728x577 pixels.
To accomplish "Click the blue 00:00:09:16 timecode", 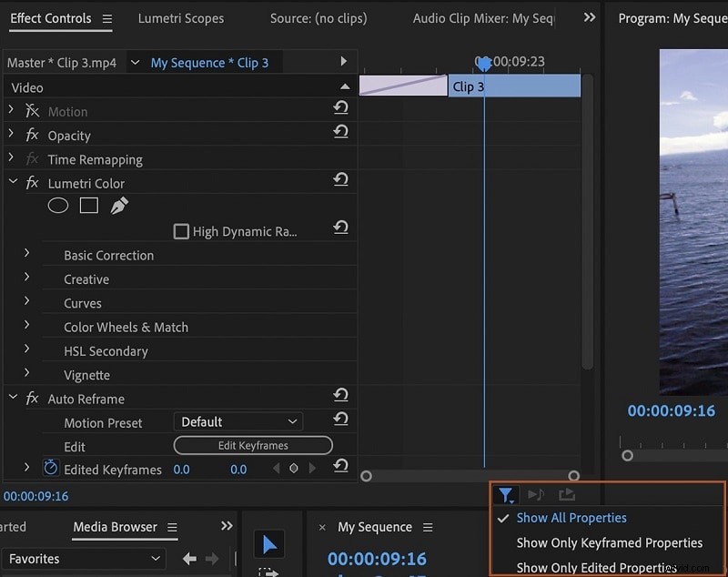I will (x=672, y=410).
